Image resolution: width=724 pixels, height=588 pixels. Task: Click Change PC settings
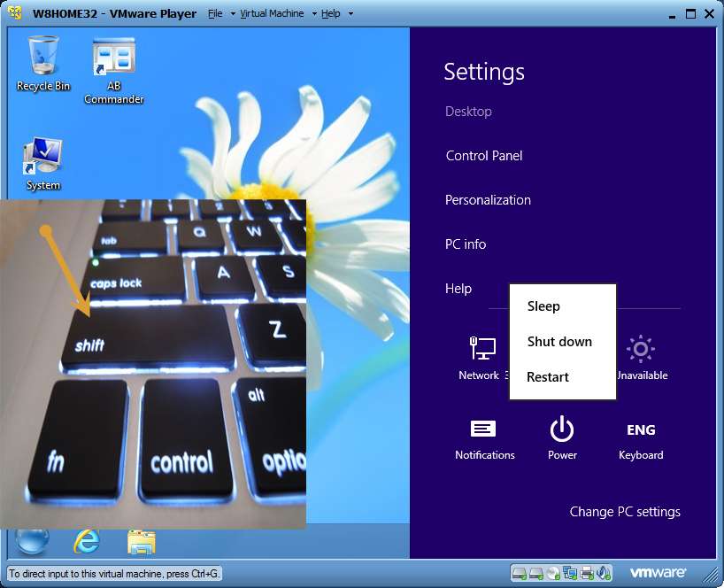pyautogui.click(x=625, y=512)
